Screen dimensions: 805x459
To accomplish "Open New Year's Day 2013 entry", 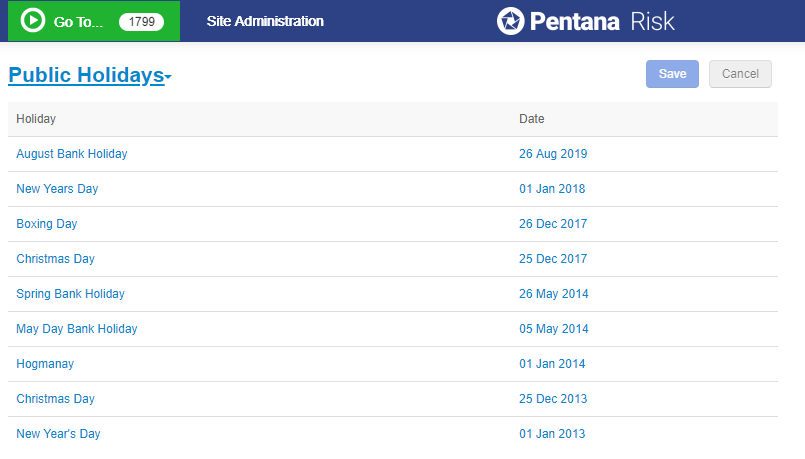I will (59, 434).
